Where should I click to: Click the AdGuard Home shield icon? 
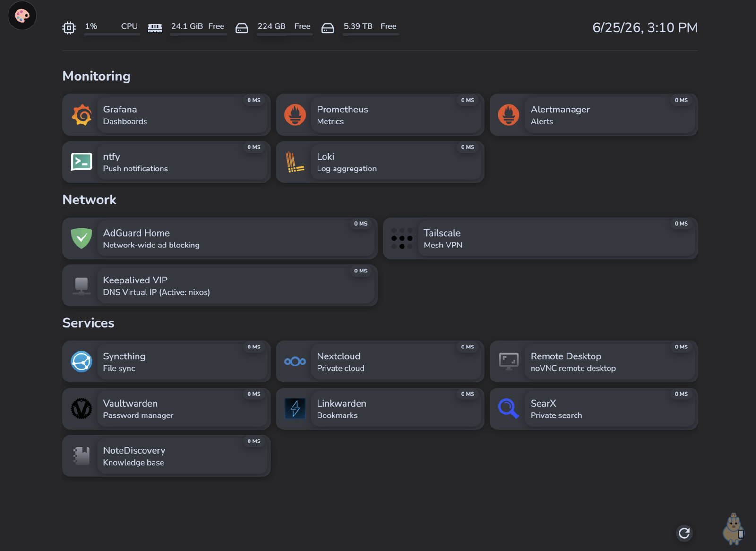click(x=82, y=238)
